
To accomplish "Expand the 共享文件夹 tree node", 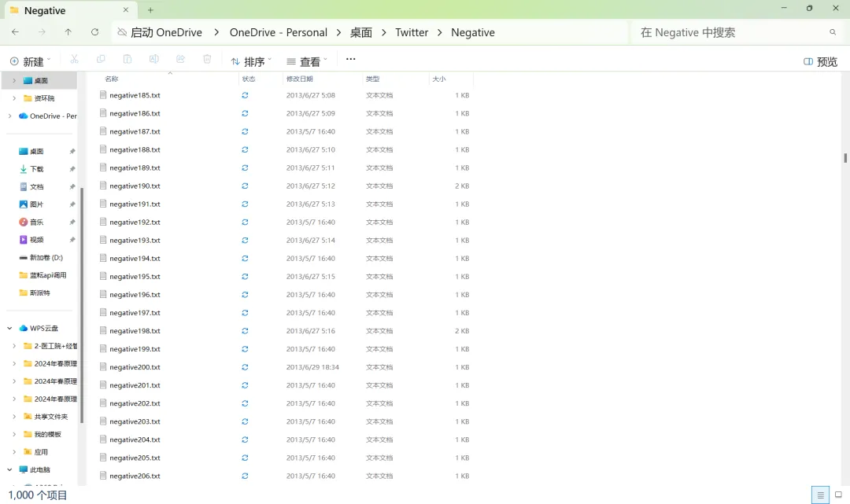I will point(14,417).
